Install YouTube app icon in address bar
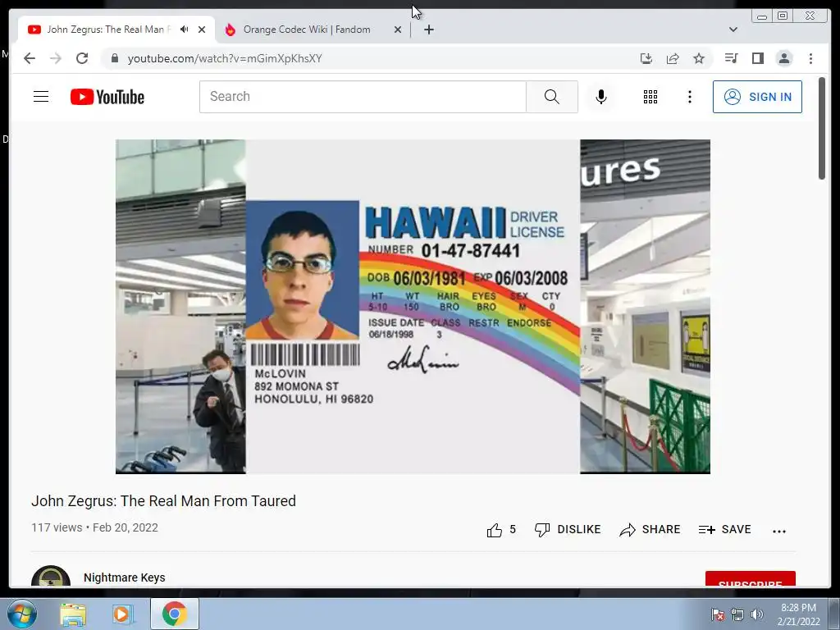 tap(646, 58)
